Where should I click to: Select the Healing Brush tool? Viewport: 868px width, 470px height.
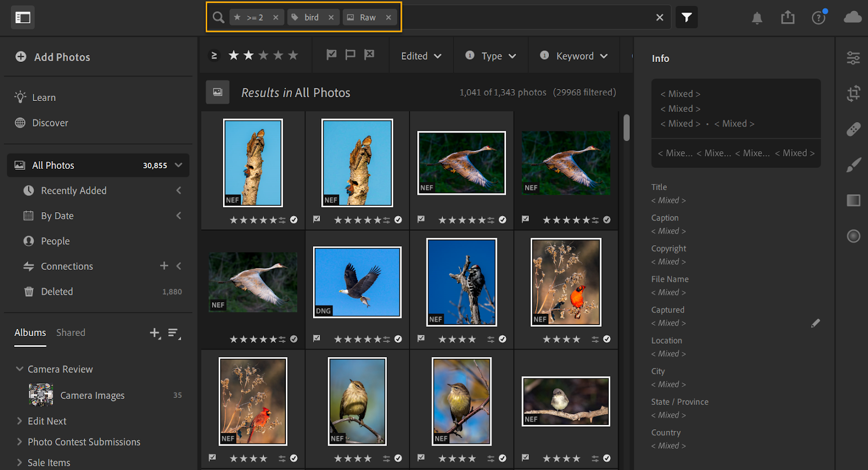tap(853, 129)
